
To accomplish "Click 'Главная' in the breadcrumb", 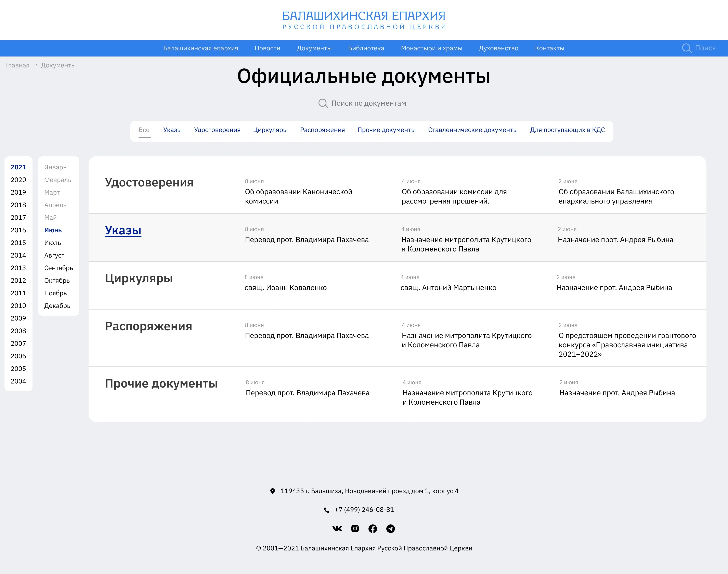I will [17, 65].
